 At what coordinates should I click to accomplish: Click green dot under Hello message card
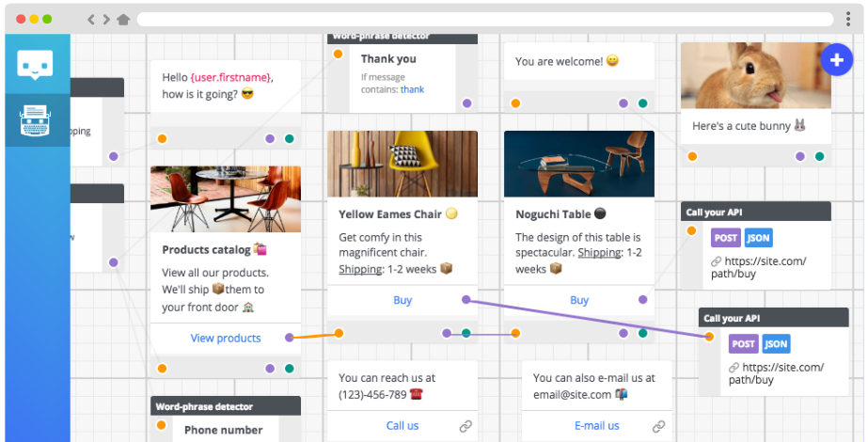click(289, 138)
